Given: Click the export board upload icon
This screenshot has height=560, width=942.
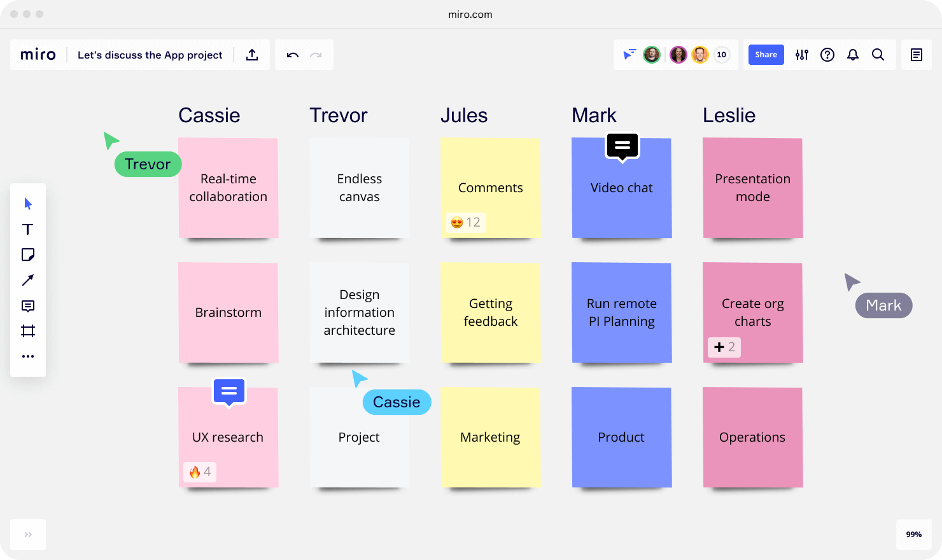Looking at the screenshot, I should (252, 55).
